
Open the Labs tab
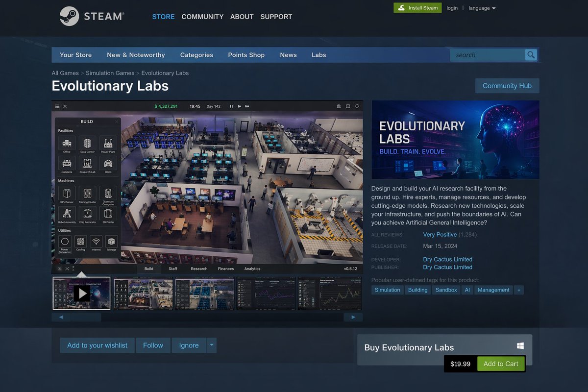click(318, 55)
